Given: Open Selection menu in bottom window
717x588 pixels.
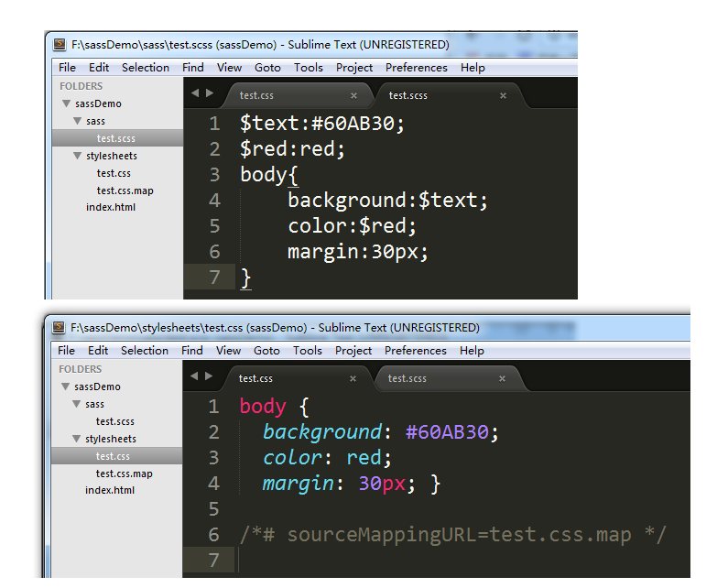Looking at the screenshot, I should (x=145, y=351).
